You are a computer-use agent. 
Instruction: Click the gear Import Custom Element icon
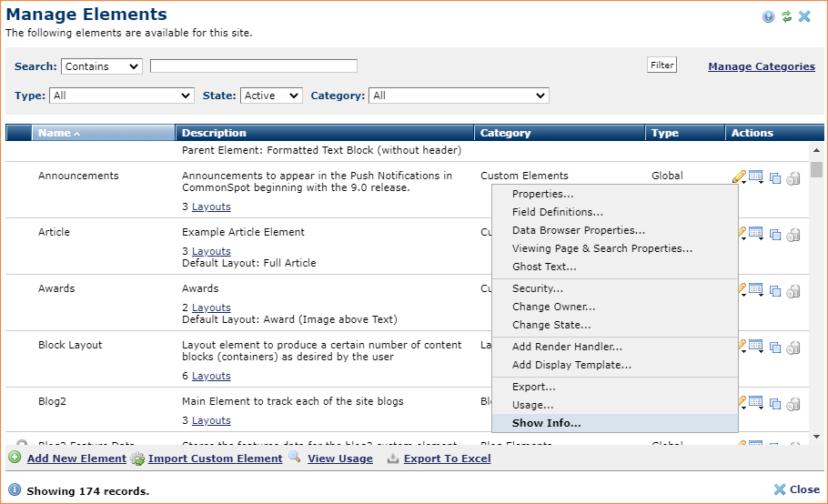coord(137,459)
